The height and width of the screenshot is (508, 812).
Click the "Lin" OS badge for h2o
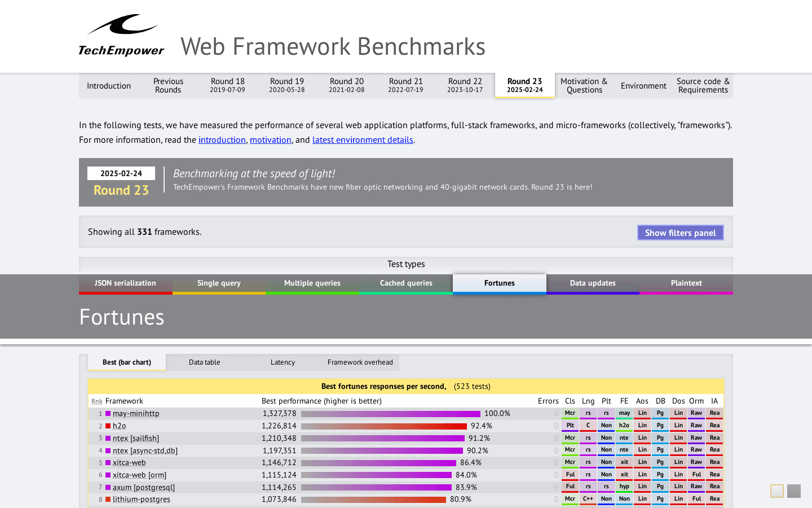point(642,426)
